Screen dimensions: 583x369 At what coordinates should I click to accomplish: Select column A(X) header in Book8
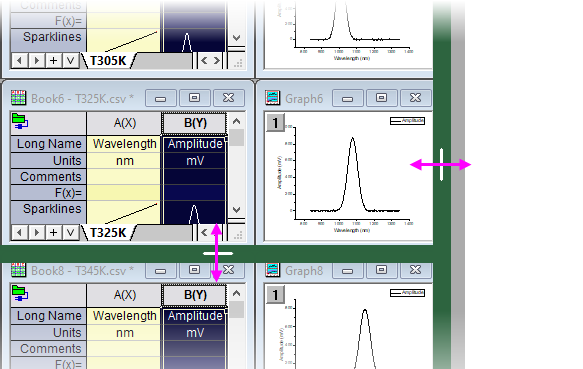[125, 295]
